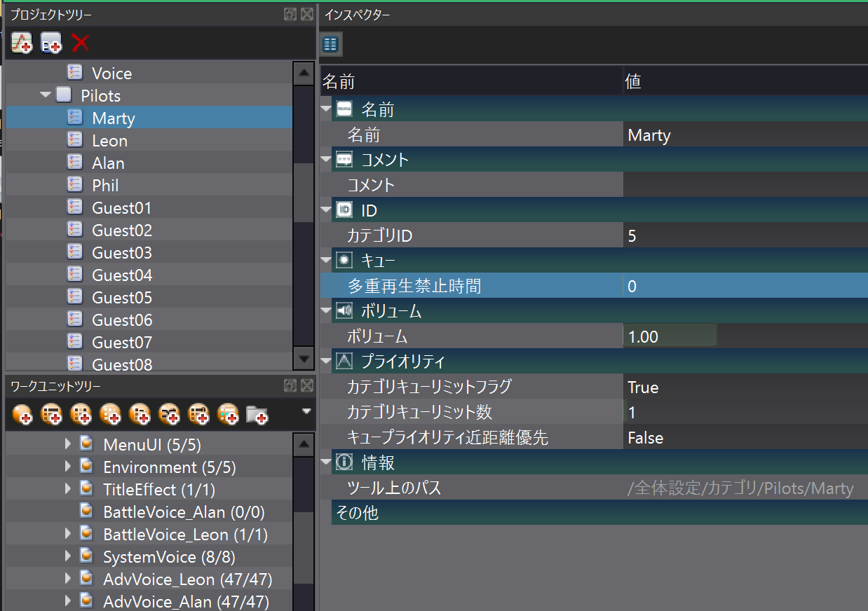Click the ID section icon
868x611 pixels.
tap(344, 210)
